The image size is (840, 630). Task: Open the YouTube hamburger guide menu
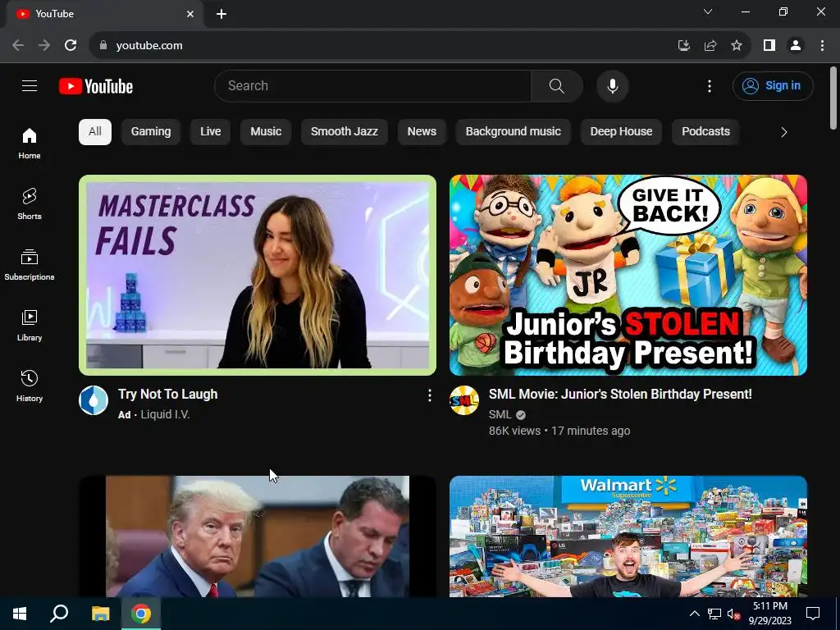coord(30,85)
